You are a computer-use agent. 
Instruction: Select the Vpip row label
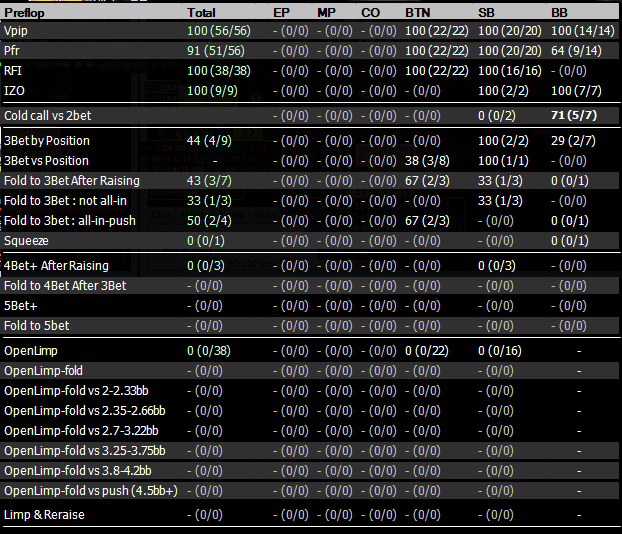pos(16,31)
